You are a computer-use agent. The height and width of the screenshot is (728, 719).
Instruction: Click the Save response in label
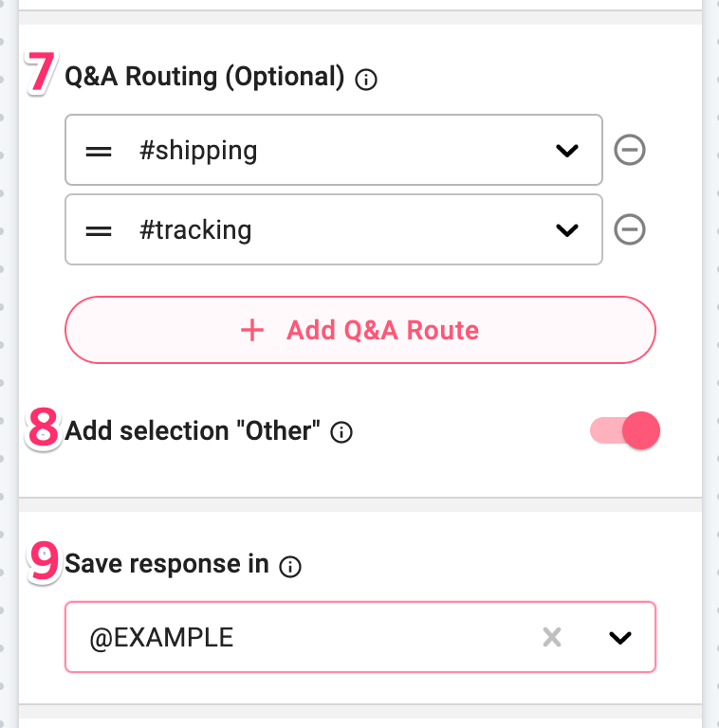pyautogui.click(x=167, y=564)
